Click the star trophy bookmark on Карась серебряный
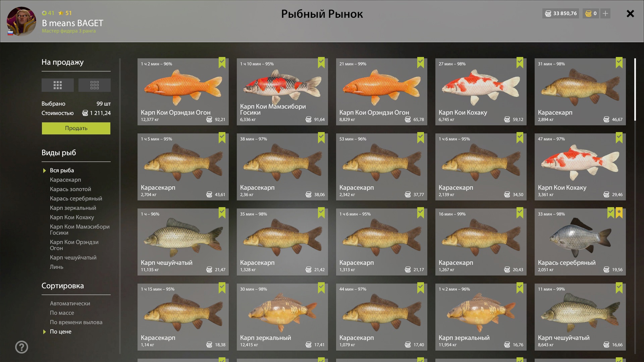Image resolution: width=644 pixels, height=362 pixels. 619,213
